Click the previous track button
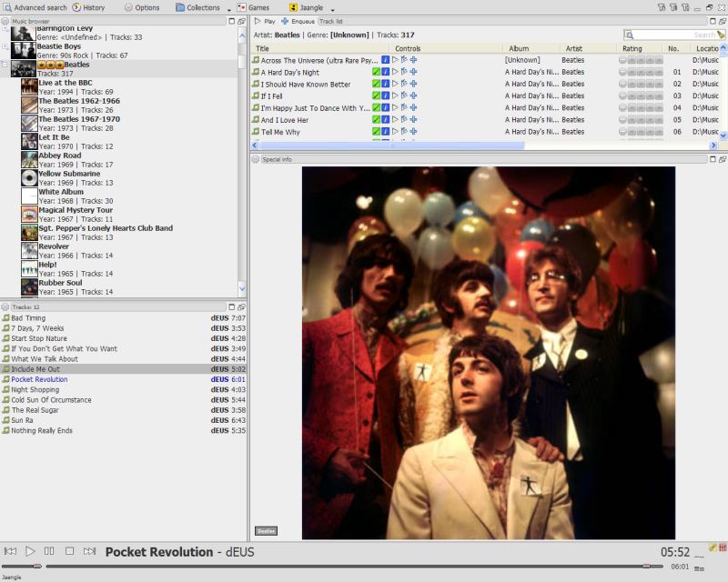Viewport: 728px width, 582px height. click(x=10, y=551)
